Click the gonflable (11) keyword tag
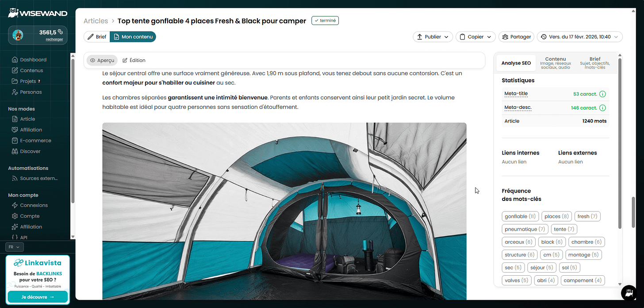 coord(520,216)
